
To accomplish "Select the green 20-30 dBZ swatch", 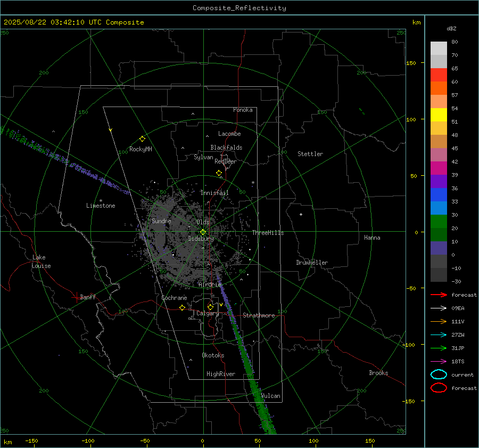I will [439, 222].
